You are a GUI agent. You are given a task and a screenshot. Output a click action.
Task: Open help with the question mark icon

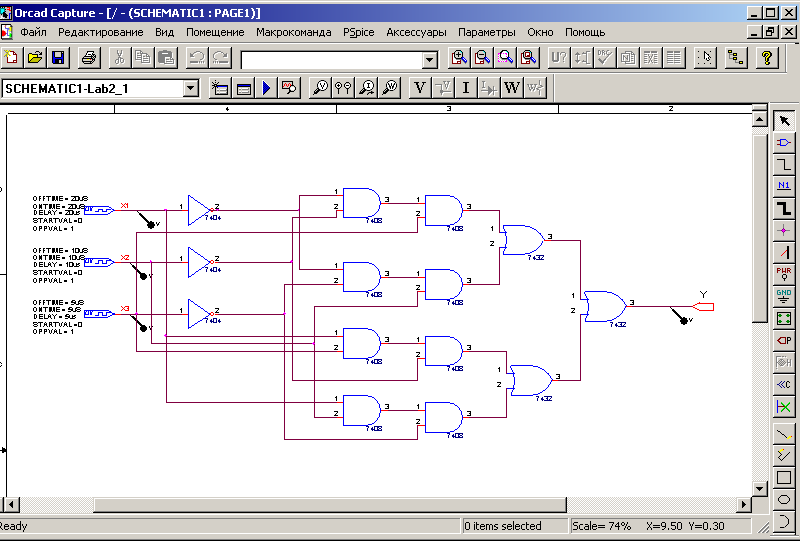766,58
